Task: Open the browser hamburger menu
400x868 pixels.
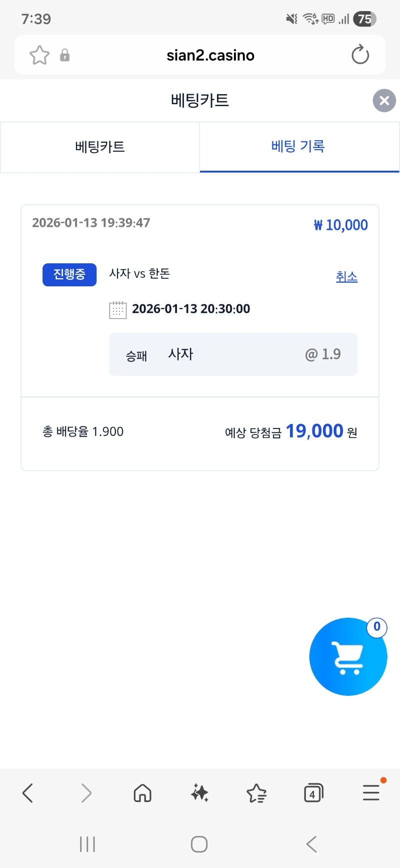Action: tap(371, 793)
